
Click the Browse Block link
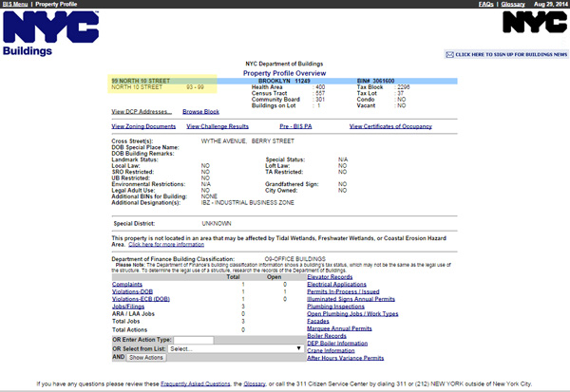[201, 112]
